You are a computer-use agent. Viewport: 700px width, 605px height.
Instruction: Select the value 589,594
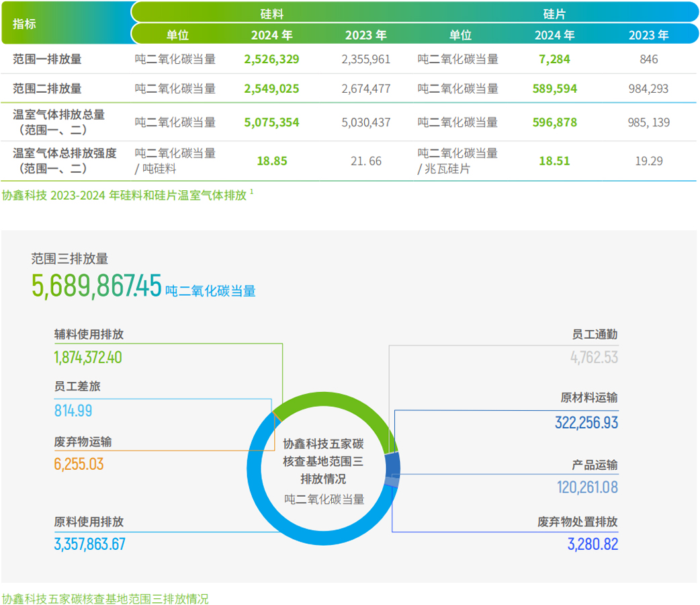pos(554,89)
